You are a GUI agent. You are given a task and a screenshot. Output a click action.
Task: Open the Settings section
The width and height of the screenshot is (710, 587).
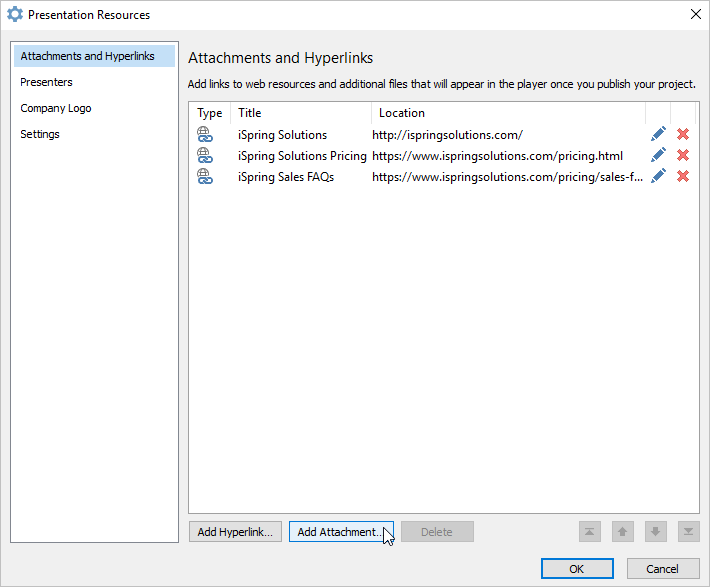(x=40, y=134)
